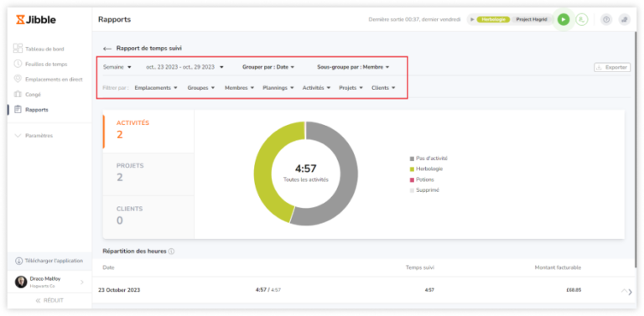Click the member switch icon beside play
The height and width of the screenshot is (316, 644).
pos(581,19)
